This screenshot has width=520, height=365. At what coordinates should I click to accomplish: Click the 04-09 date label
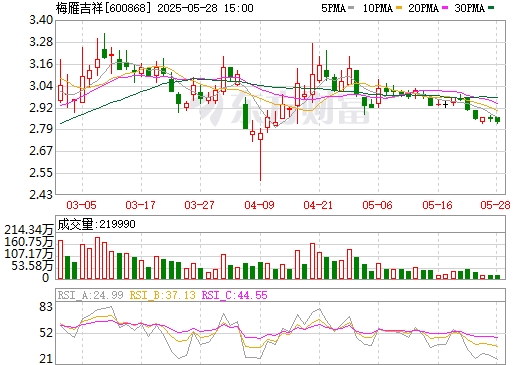click(259, 205)
